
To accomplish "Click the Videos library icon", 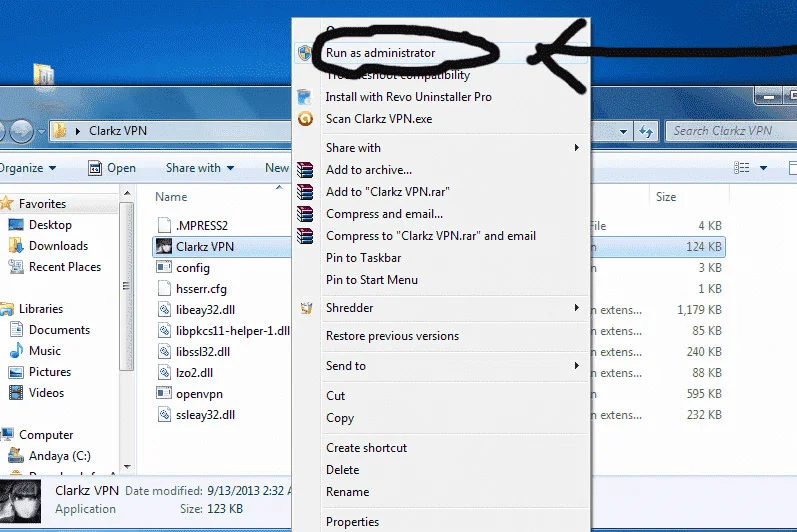I will coord(16,393).
